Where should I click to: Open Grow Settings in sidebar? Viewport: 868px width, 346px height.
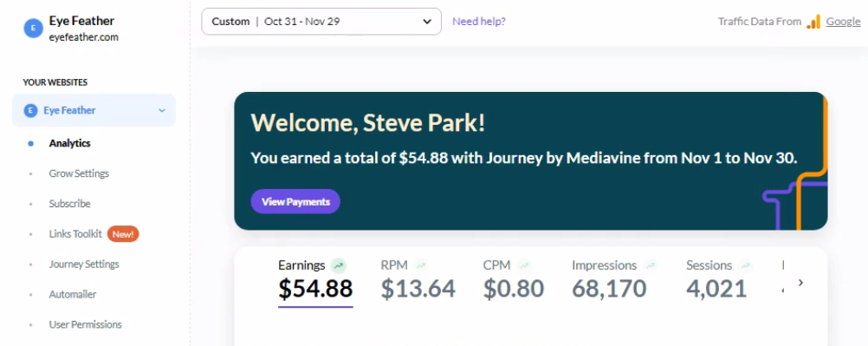coord(79,173)
